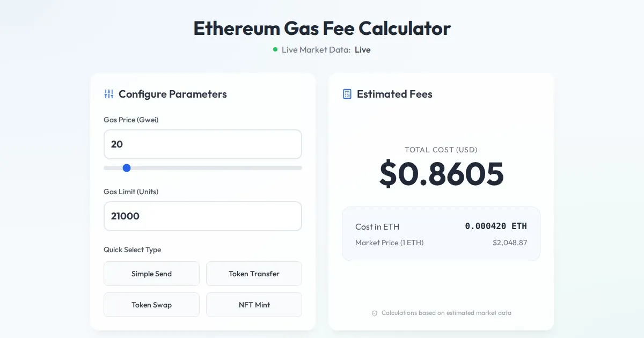Click the Gas Price (Gwei) label

131,120
